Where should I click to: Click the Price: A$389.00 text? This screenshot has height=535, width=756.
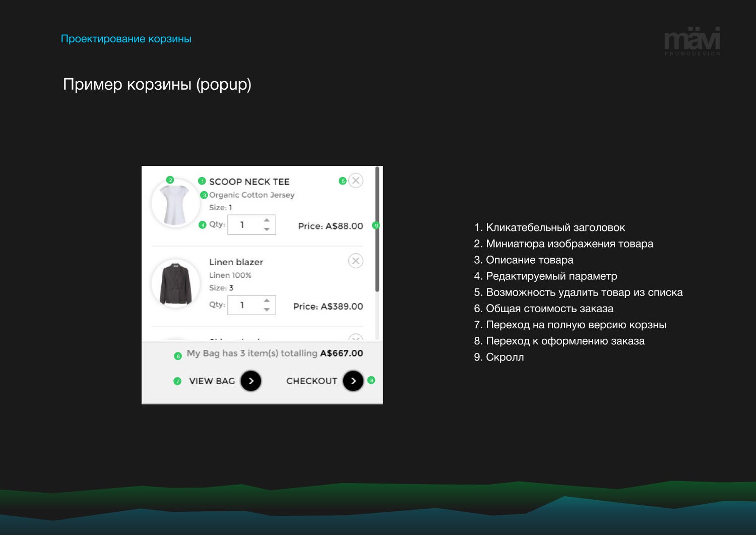coord(328,306)
